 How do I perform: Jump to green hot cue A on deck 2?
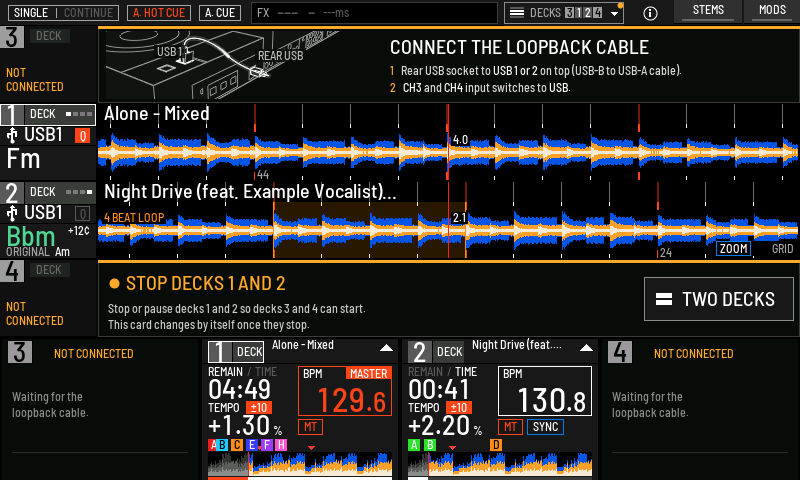pyautogui.click(x=414, y=445)
